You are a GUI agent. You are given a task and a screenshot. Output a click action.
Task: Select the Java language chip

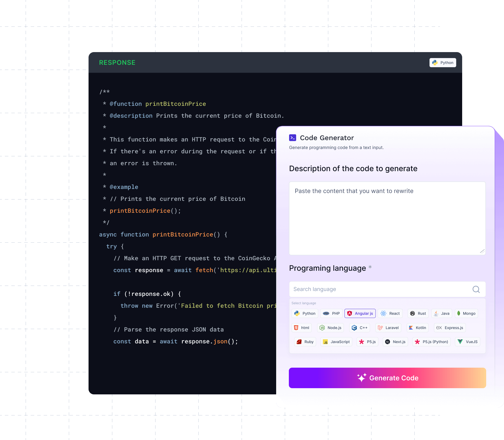tap(442, 313)
